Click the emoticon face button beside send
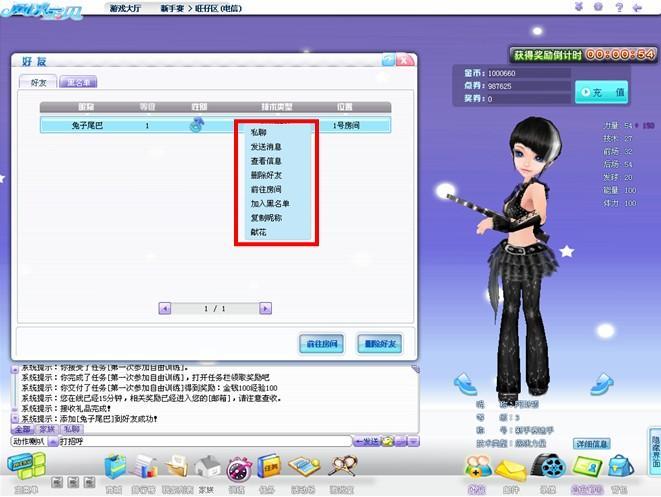Viewport: 661px width, 497px height. tap(387, 441)
